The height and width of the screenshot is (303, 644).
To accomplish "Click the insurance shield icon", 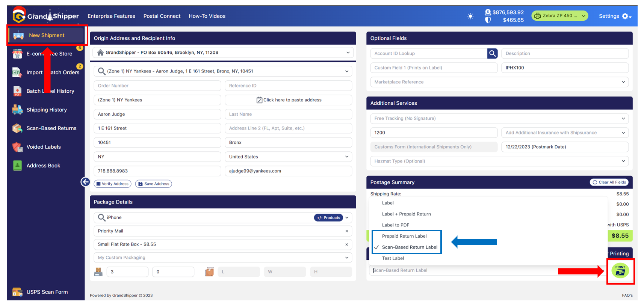I will click(x=488, y=20).
